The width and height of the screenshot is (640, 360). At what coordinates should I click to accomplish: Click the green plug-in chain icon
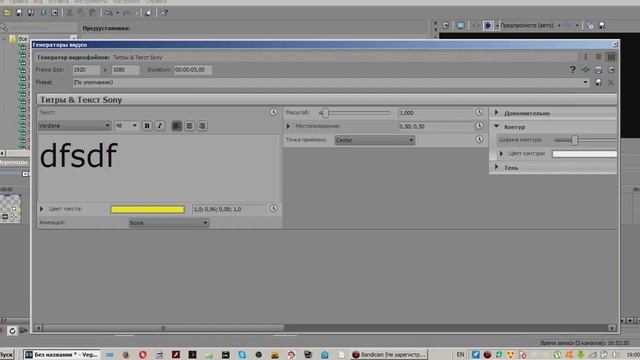point(586,70)
